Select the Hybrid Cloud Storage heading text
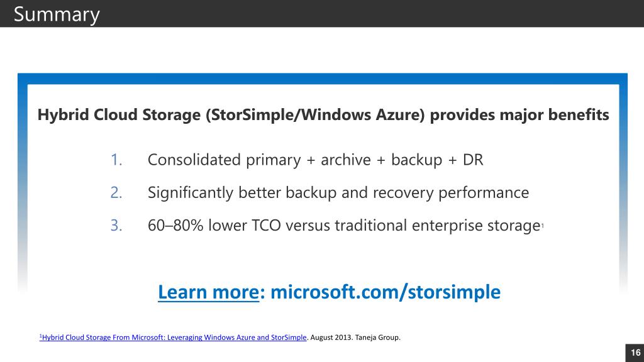Screen dimensions: 644x362 (323, 114)
